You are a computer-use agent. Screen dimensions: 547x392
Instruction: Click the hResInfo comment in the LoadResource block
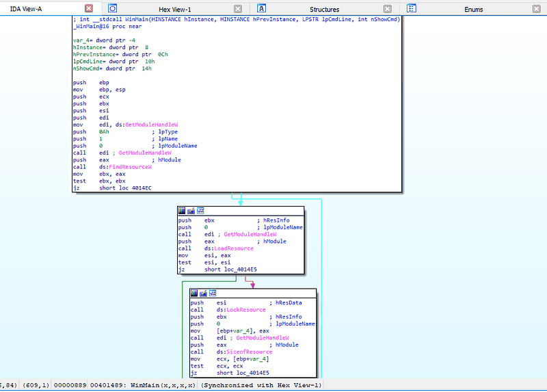point(276,220)
